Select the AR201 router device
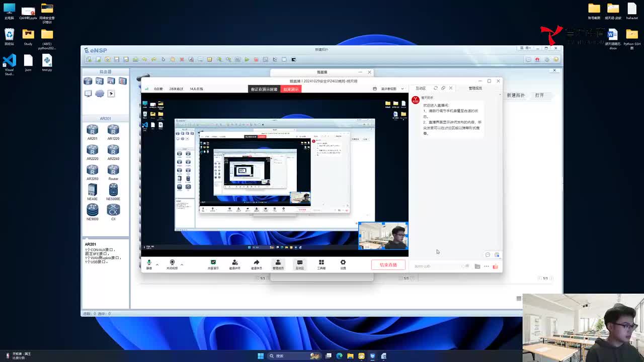Viewport: 644px width, 362px height. click(92, 132)
